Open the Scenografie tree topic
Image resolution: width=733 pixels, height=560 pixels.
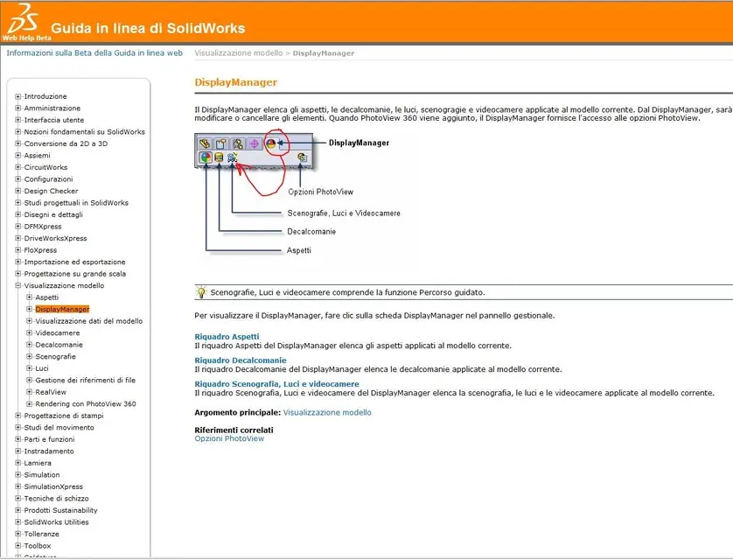[x=56, y=356]
